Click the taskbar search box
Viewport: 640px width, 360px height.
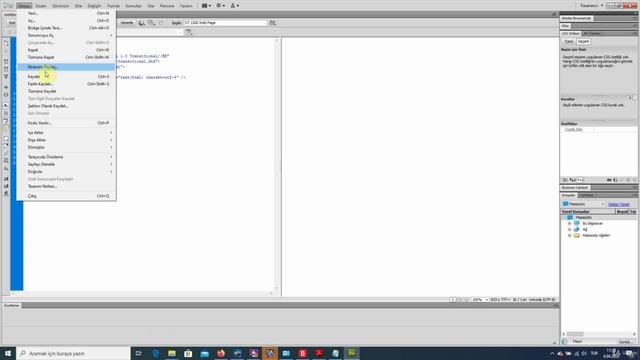click(x=73, y=353)
